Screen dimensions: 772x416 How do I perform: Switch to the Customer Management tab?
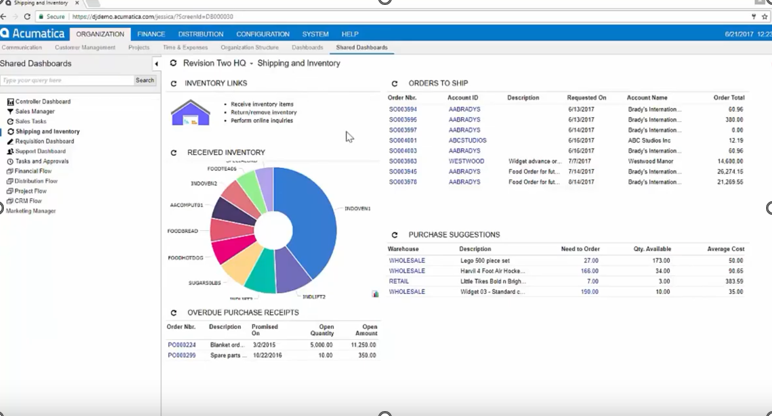[85, 47]
